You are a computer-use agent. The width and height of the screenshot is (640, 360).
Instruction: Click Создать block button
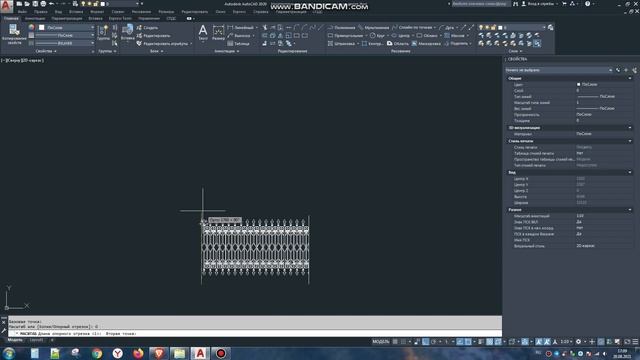click(147, 27)
